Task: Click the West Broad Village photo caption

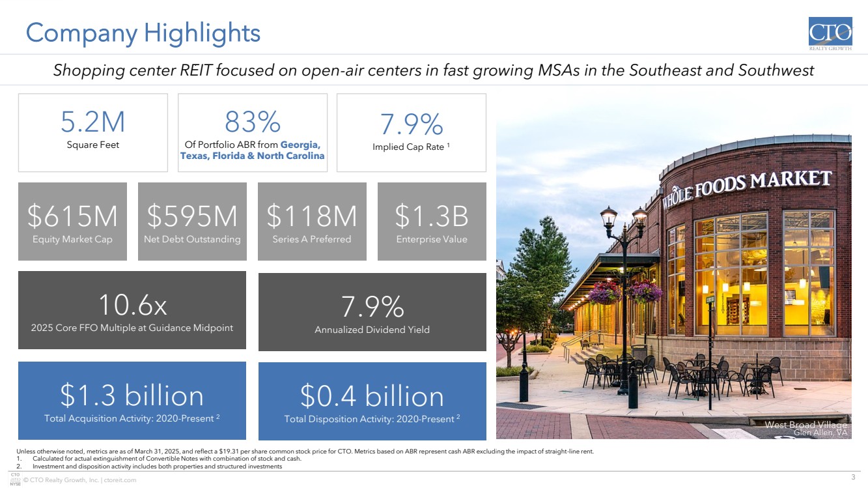Action: pos(805,429)
